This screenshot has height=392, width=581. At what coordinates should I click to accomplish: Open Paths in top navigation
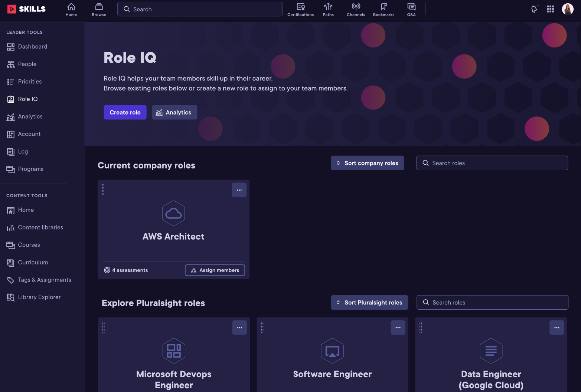(328, 10)
